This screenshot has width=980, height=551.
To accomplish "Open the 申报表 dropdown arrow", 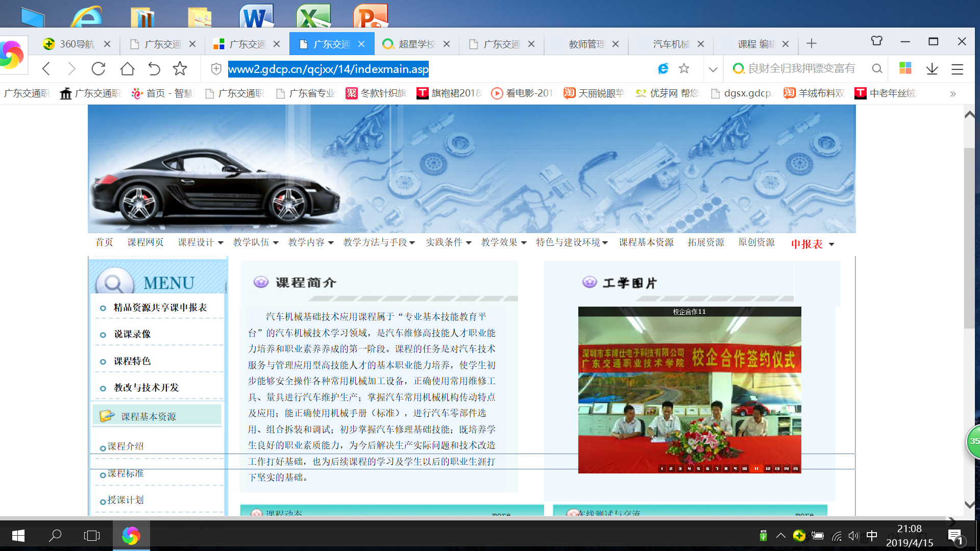I will (831, 244).
